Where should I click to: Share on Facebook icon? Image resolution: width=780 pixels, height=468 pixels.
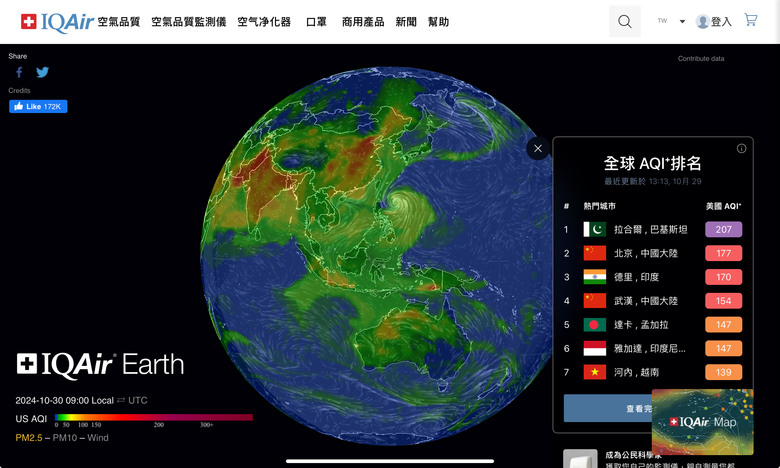tap(19, 73)
